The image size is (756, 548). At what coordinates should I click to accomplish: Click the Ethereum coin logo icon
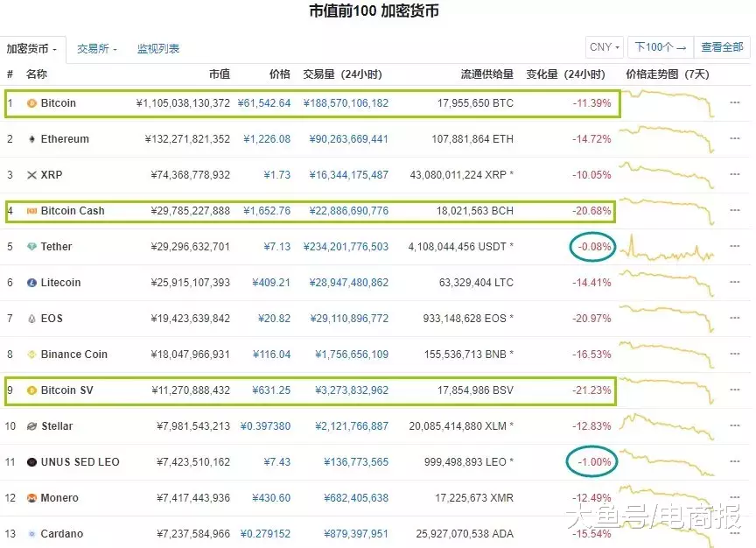click(x=31, y=139)
